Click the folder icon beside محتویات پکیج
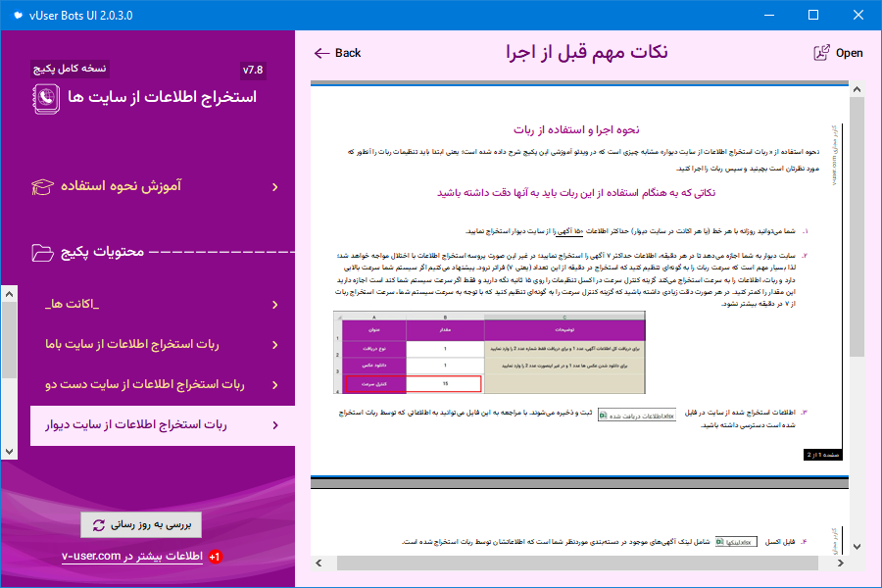This screenshot has height=588, width=882. pos(43,253)
